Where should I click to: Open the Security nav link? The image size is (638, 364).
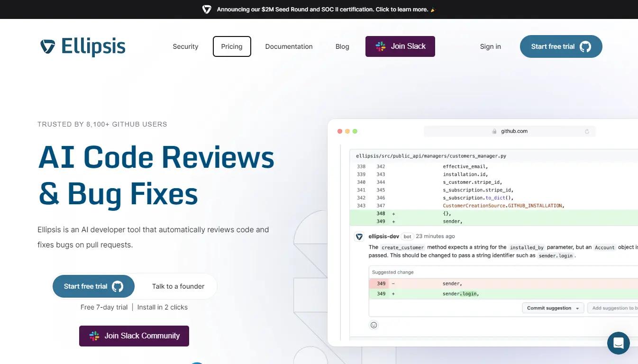(x=185, y=46)
